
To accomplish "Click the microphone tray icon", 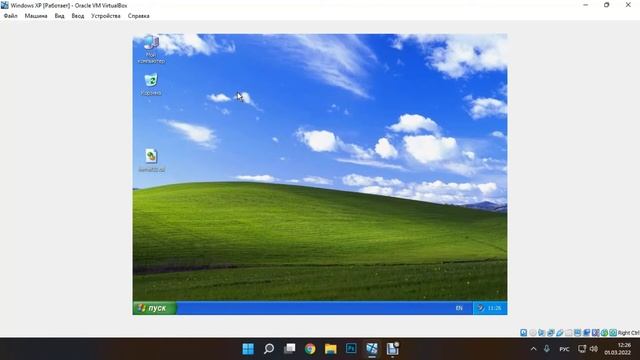I will tap(547, 349).
